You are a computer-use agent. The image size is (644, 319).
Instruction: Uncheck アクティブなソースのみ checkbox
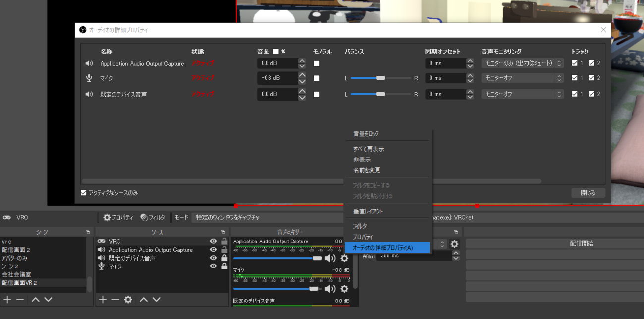(x=84, y=193)
